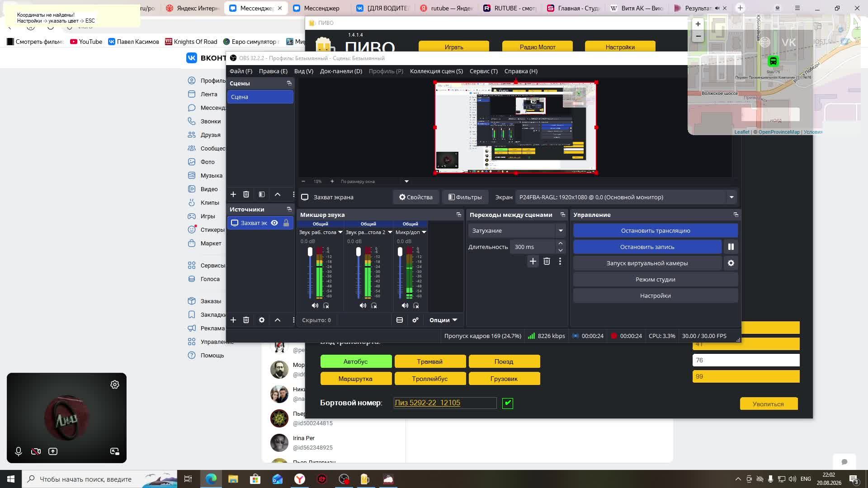Open transition properties three-dot menu

point(560,261)
